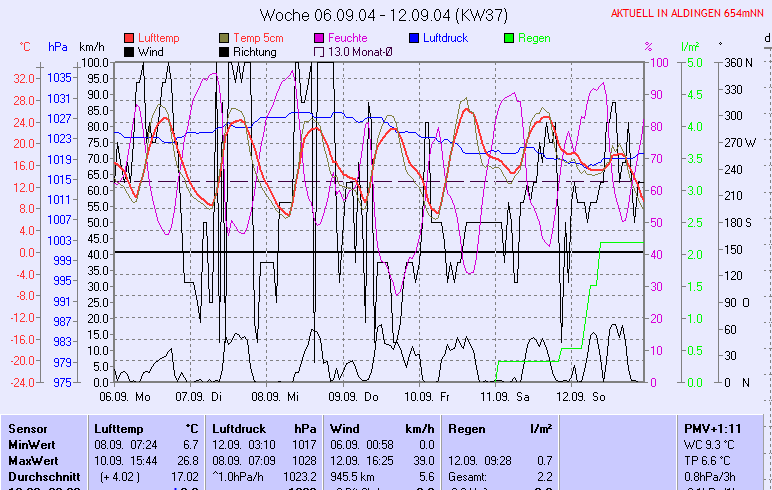
Task: Click the Luftdruck column header in table
Action: 237,428
